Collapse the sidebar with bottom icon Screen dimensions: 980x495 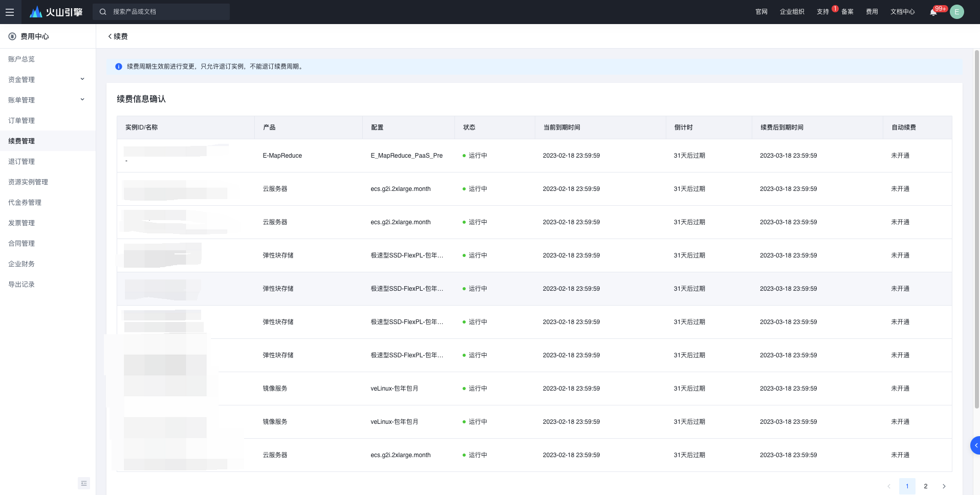point(84,483)
